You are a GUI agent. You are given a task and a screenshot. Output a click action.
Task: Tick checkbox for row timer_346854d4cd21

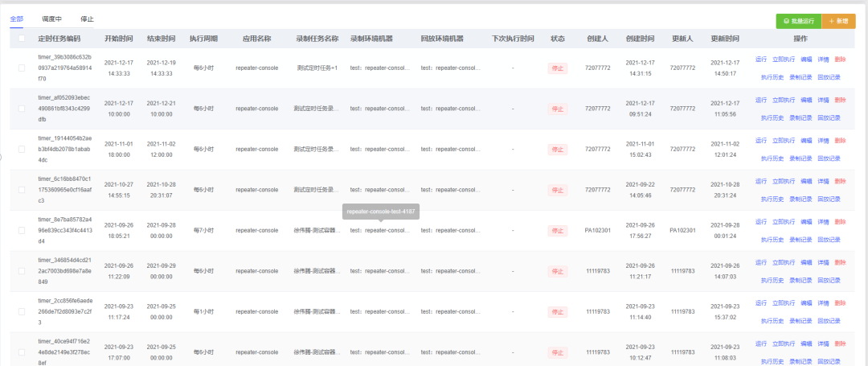tap(22, 271)
